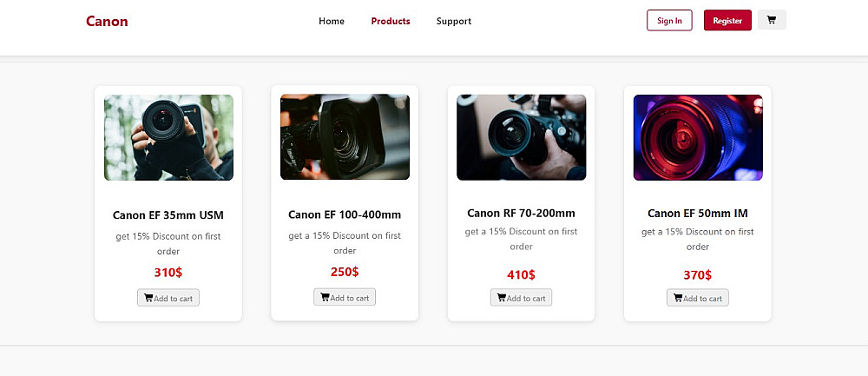Add Canon EF 35mm USM to cart
The height and width of the screenshot is (376, 868).
click(x=168, y=298)
